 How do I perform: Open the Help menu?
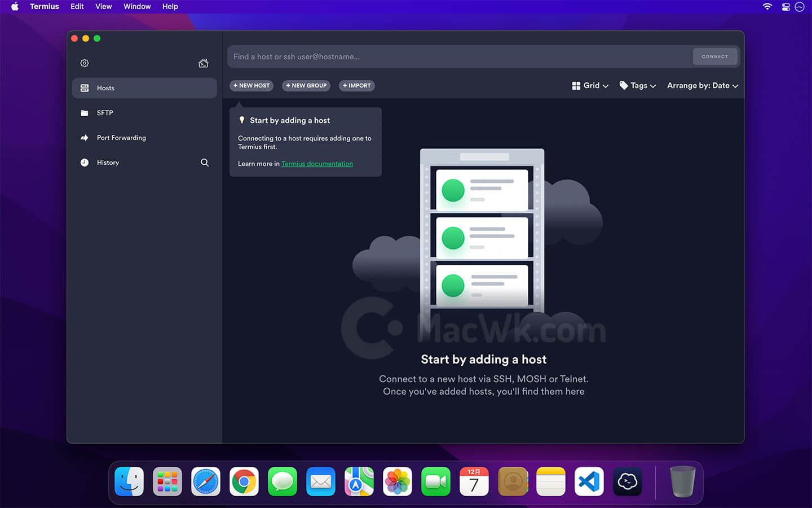click(170, 7)
